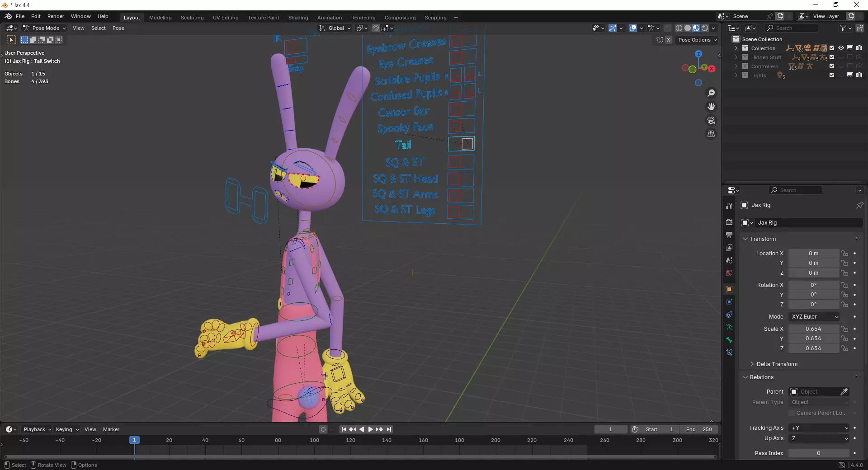Click the Pass Index value field
Viewport: 868px width, 470px height.
click(819, 453)
